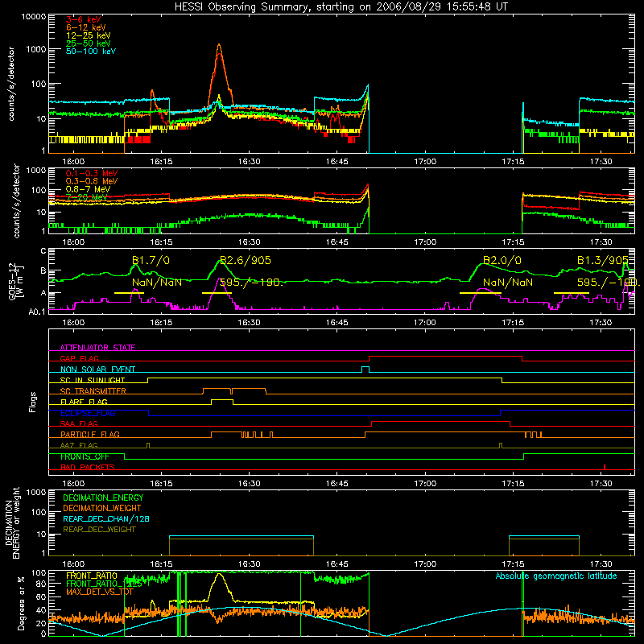Select the "AAZ_FLAG" flag label

(79, 445)
